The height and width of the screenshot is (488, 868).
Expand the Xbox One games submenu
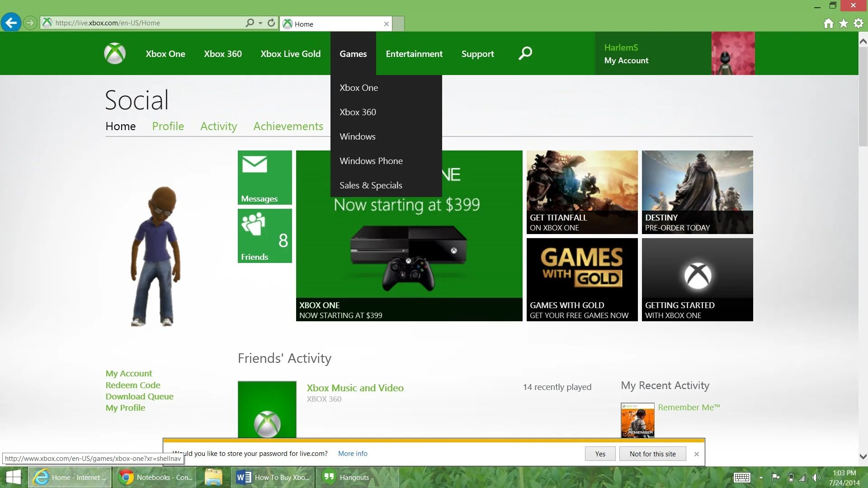pos(359,87)
